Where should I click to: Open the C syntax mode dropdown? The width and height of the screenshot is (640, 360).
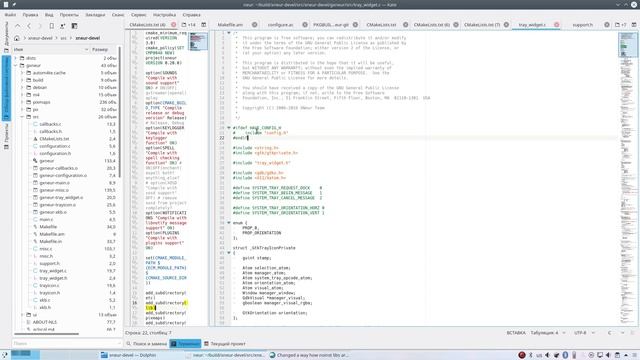pyautogui.click(x=616, y=333)
